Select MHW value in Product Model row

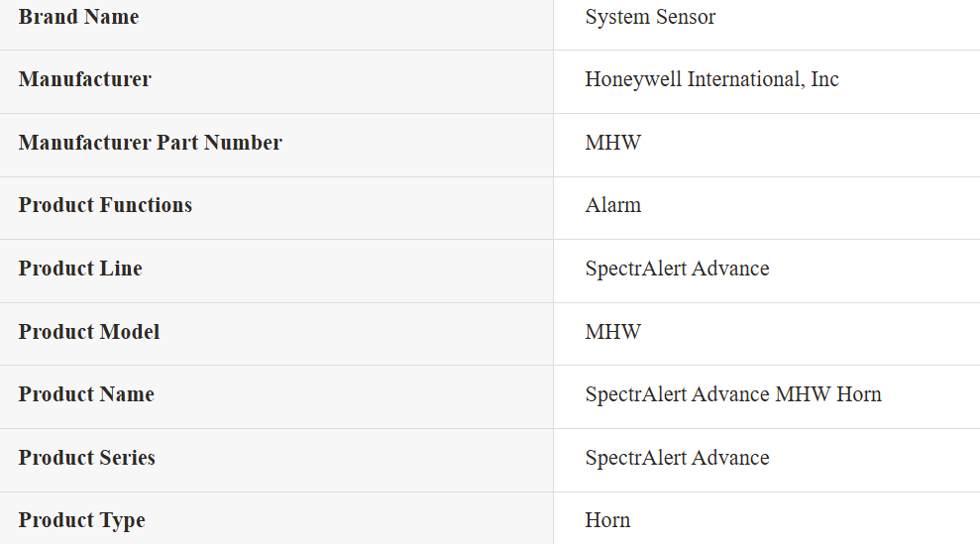point(613,332)
